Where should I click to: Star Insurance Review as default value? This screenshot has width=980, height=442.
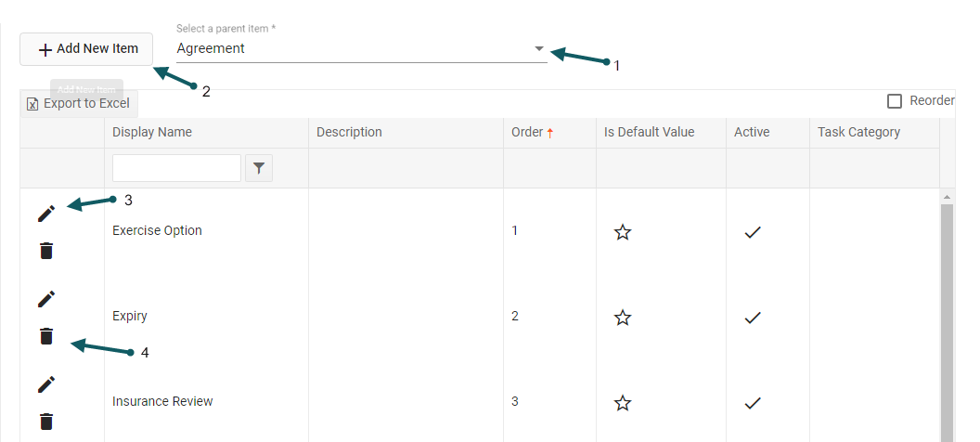[x=623, y=403]
